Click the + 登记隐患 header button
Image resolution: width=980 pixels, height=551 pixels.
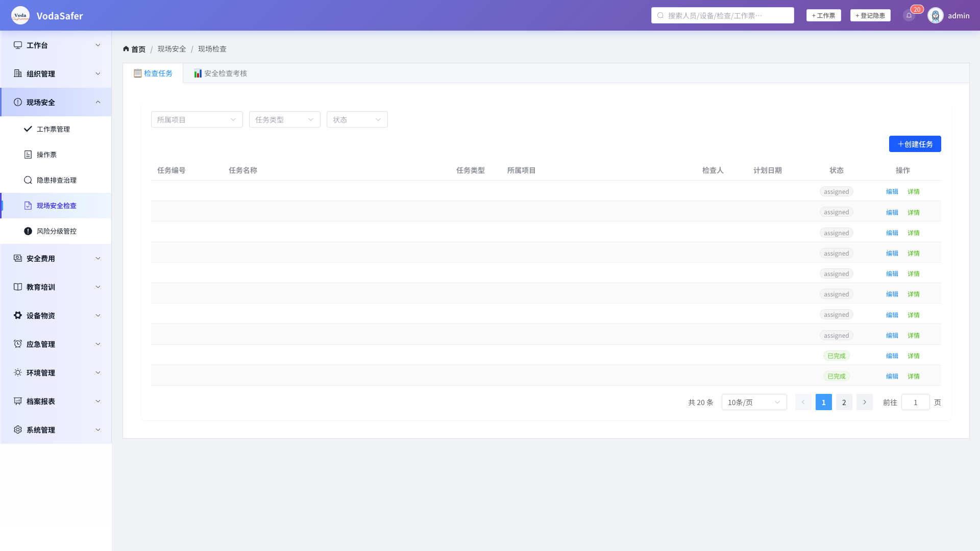(870, 15)
